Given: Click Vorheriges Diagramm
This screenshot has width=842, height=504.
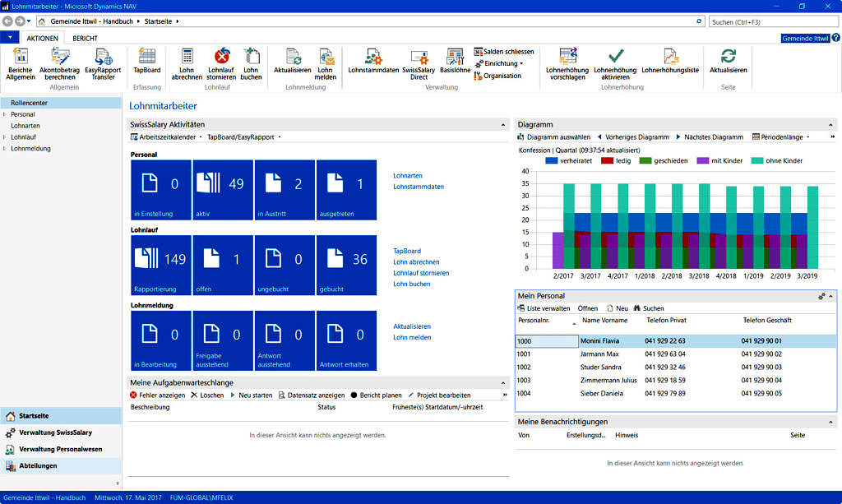Looking at the screenshot, I should pyautogui.click(x=633, y=136).
